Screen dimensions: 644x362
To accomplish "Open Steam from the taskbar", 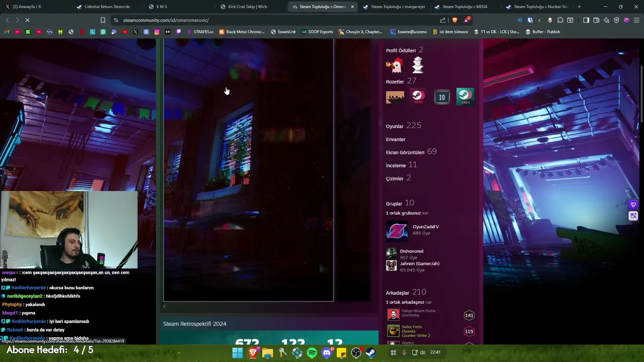I will click(x=371, y=353).
